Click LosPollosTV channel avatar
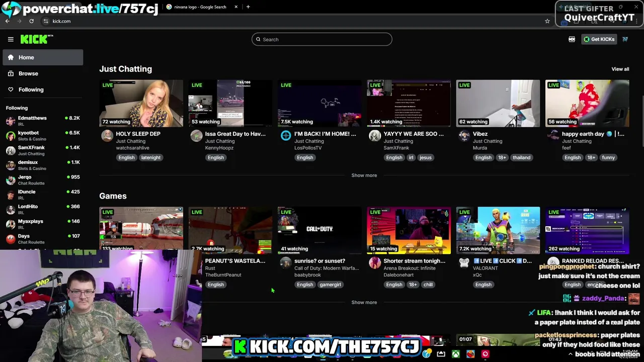Image resolution: width=644 pixels, height=362 pixels. [286, 136]
